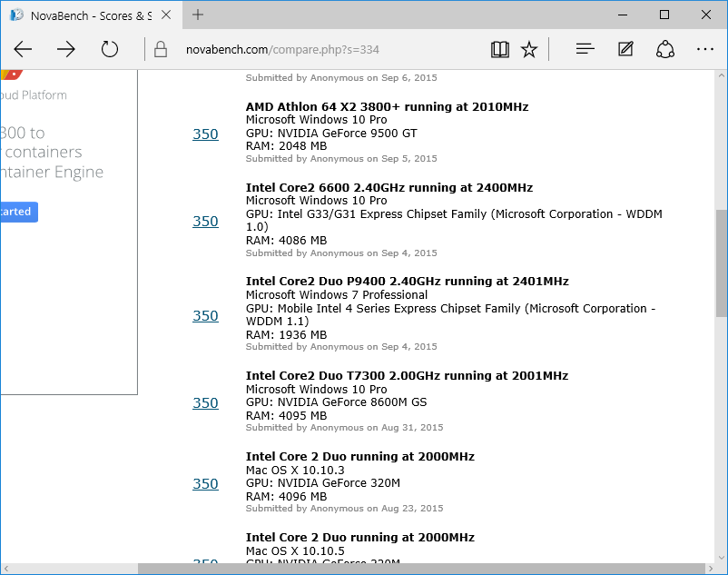
Task: Click heading Intel Core2 6600 2.40GHz
Action: tap(389, 188)
